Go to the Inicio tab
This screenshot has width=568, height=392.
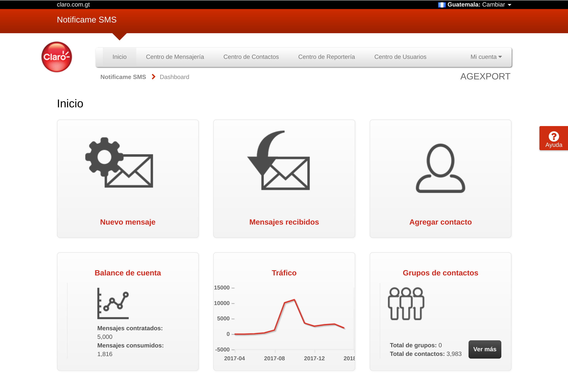(x=119, y=57)
